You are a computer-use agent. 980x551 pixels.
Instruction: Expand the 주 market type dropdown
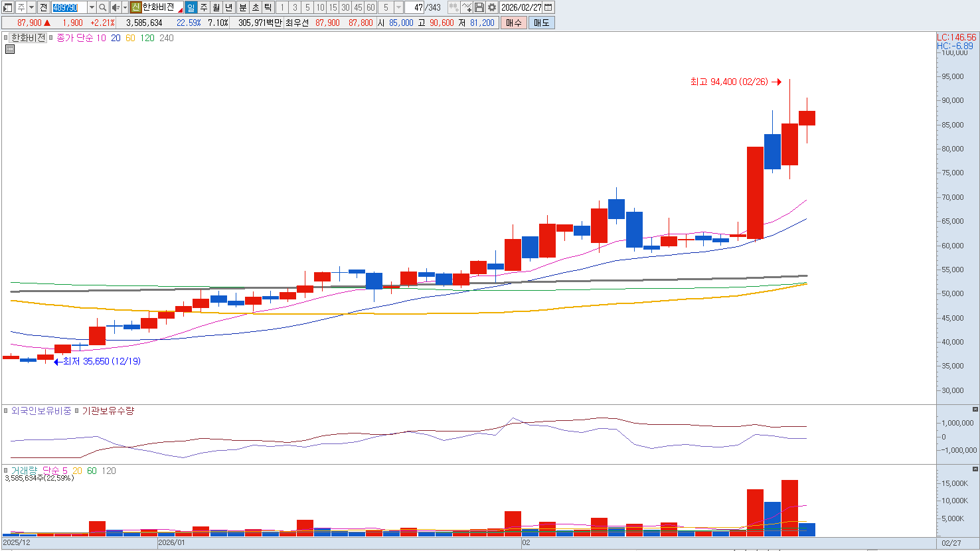tap(31, 7)
